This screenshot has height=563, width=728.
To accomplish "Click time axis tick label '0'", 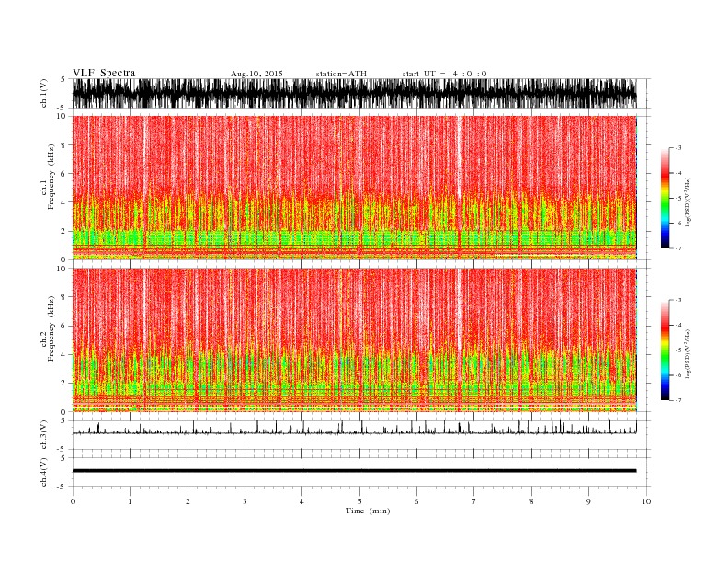I will click(73, 501).
